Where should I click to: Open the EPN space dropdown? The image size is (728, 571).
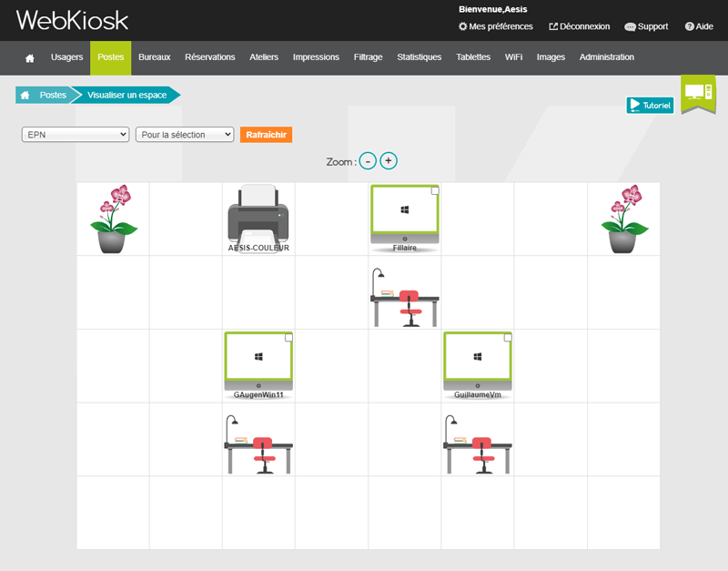[76, 135]
